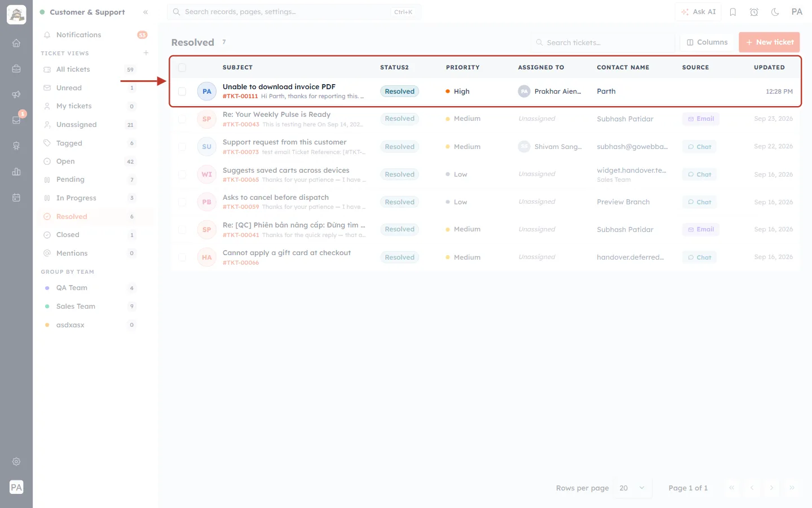Click the bookmark icon in the top bar
This screenshot has height=508, width=812.
click(733, 12)
